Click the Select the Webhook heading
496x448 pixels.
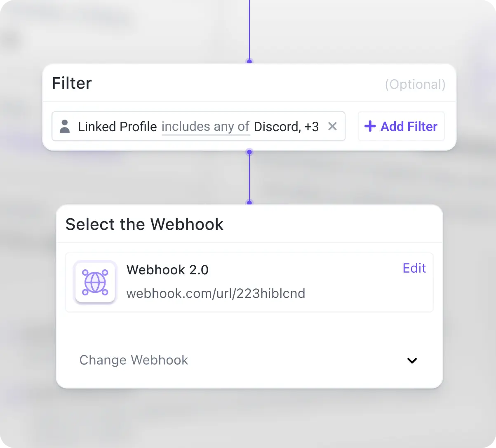[x=144, y=224]
